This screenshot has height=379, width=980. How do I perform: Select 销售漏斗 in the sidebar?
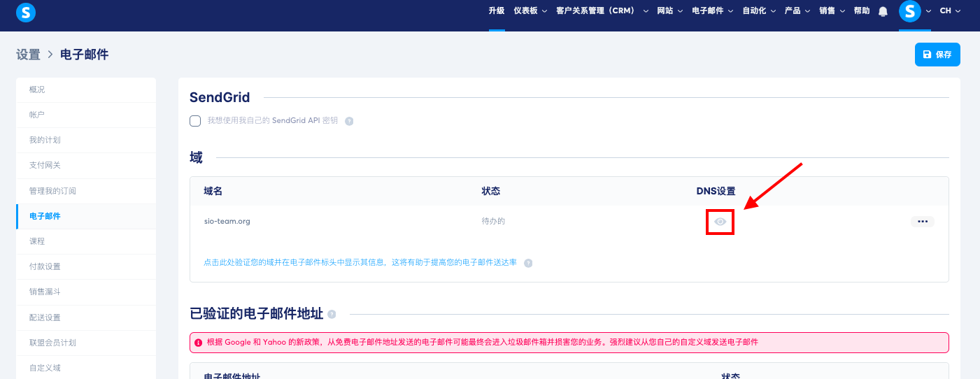click(86, 292)
